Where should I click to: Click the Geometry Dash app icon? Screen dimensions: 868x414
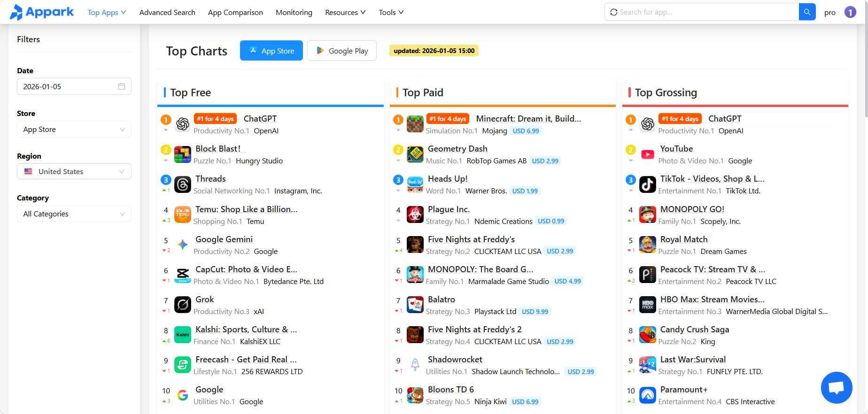415,154
